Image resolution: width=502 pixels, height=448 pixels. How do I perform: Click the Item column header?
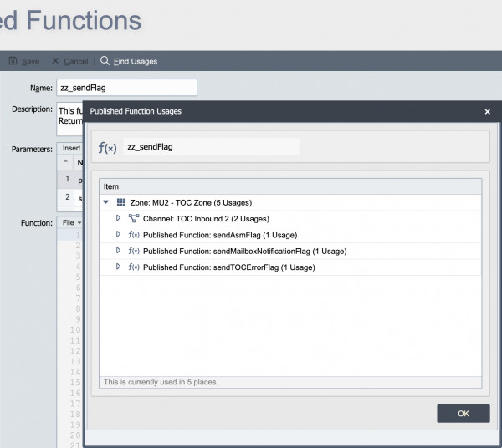pyautogui.click(x=290, y=186)
